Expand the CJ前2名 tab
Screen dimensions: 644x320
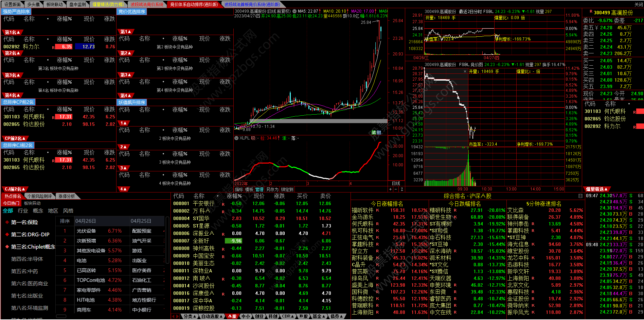click(x=15, y=189)
